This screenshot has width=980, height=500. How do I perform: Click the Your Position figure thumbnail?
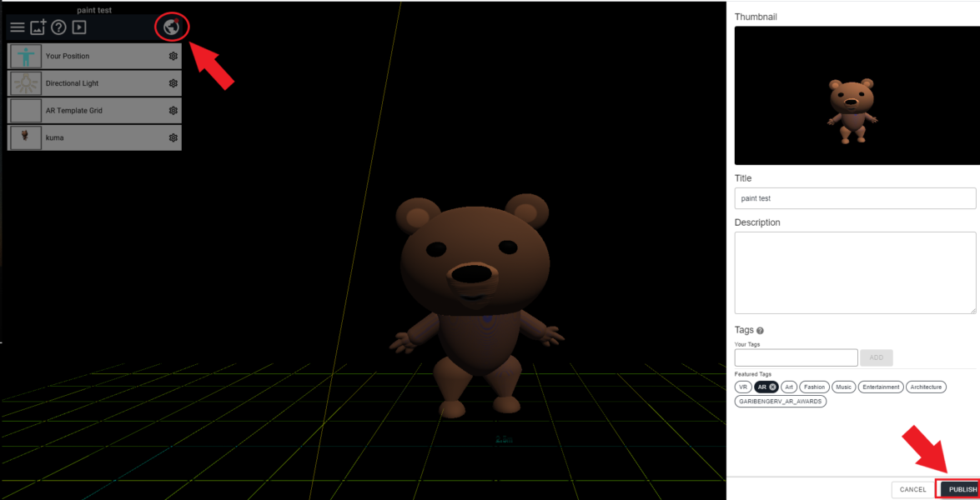click(x=26, y=56)
